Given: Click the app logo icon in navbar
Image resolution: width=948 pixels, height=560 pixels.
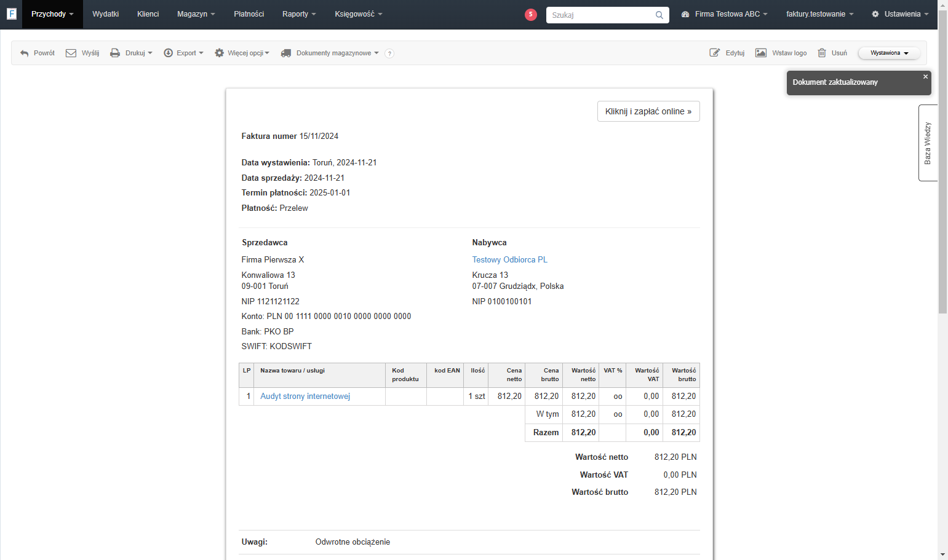Looking at the screenshot, I should click(11, 14).
